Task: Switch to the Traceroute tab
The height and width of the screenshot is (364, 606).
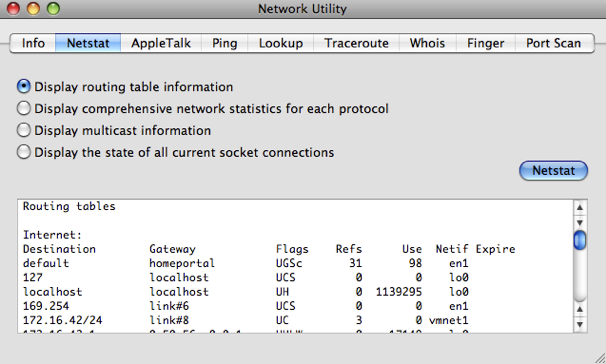Action: pos(356,43)
